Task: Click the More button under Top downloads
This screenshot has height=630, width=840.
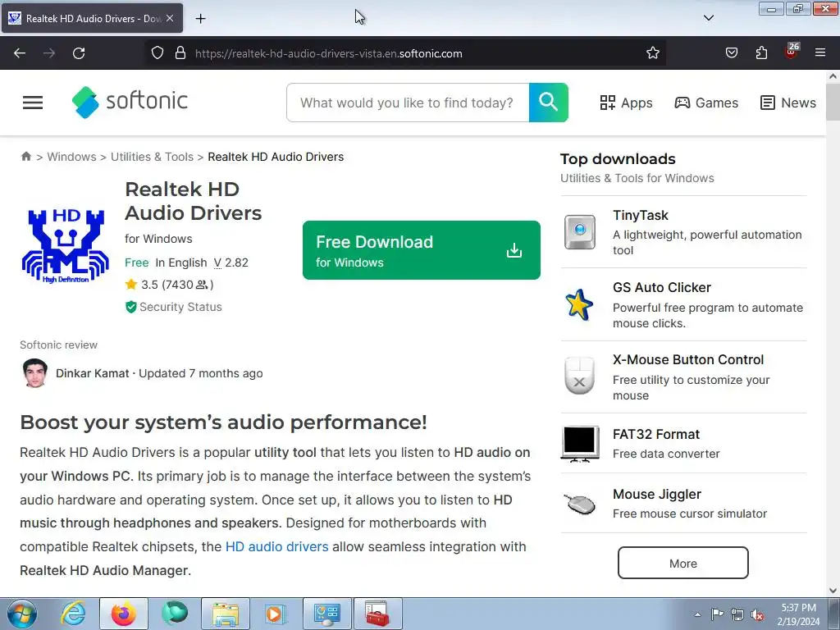Action: point(683,563)
